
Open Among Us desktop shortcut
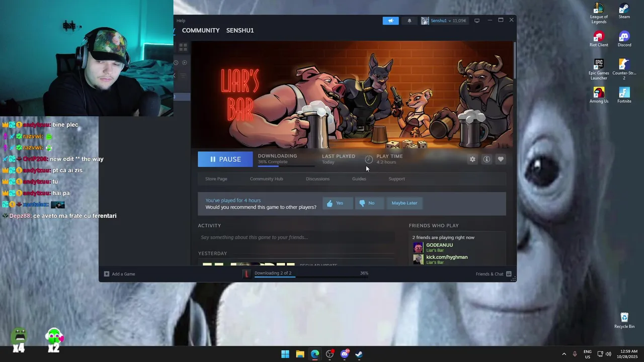point(599,96)
